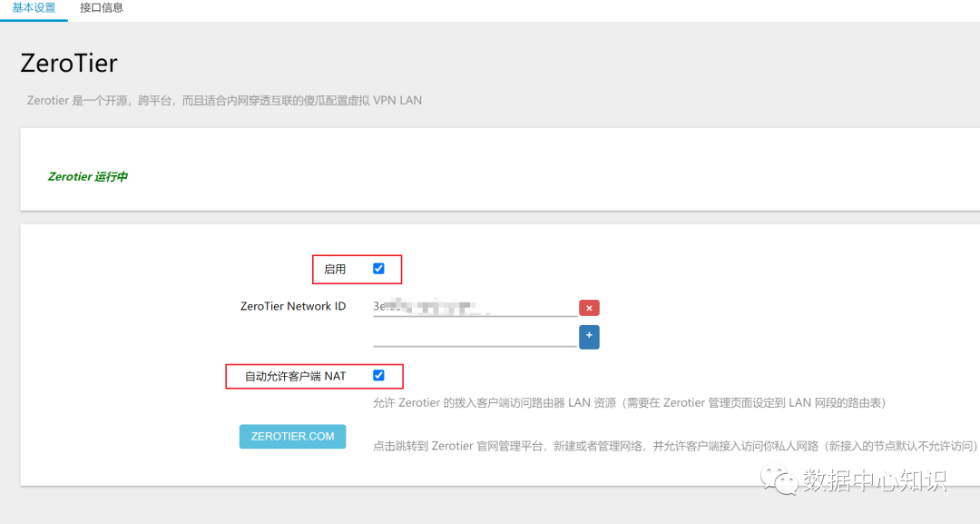Screen dimensions: 980x524
Task: Click the 'ZeroTier Network ID' label
Action: [293, 306]
